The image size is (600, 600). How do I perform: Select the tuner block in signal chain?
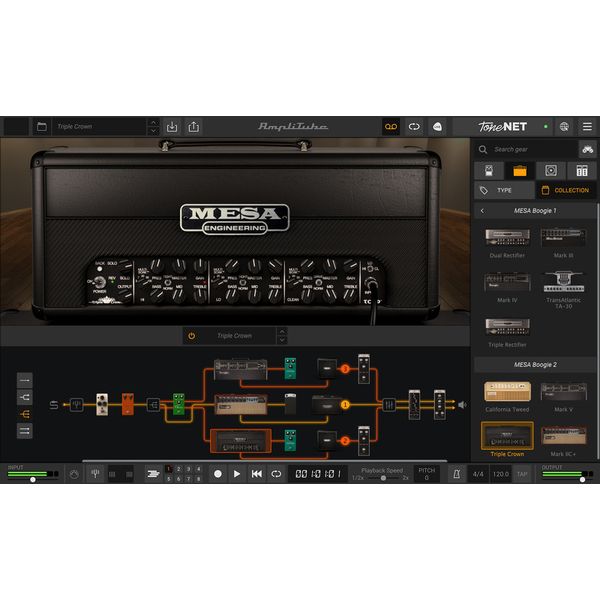(x=77, y=404)
